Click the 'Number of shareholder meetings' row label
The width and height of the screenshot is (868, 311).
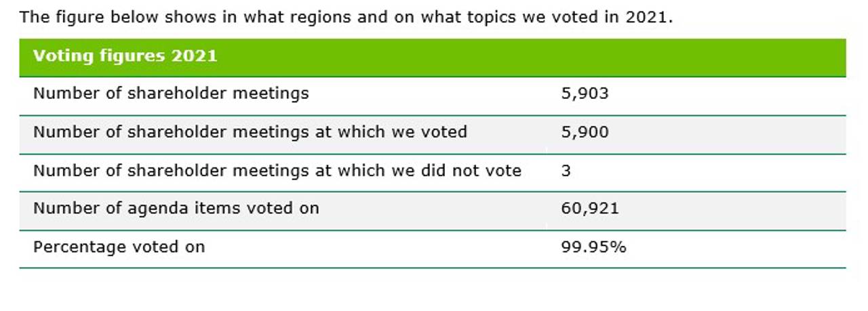(x=171, y=94)
